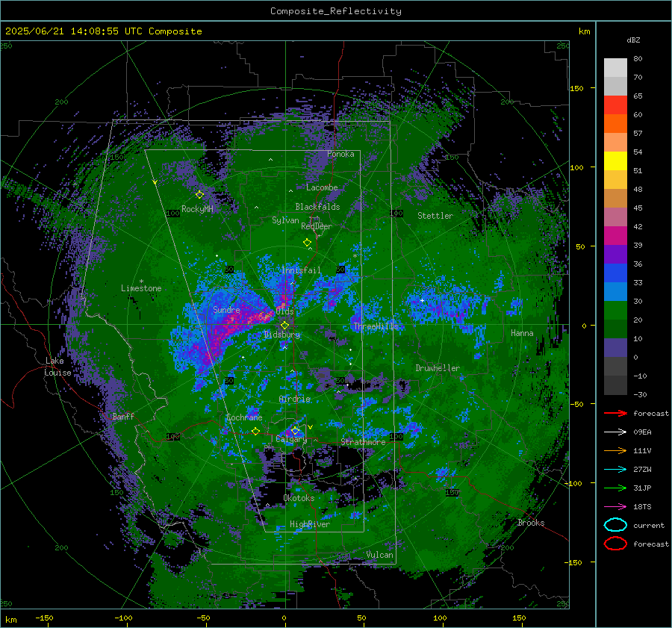
Task: Choose the magenta 18TS arrow legend icon
Action: pyautogui.click(x=615, y=507)
